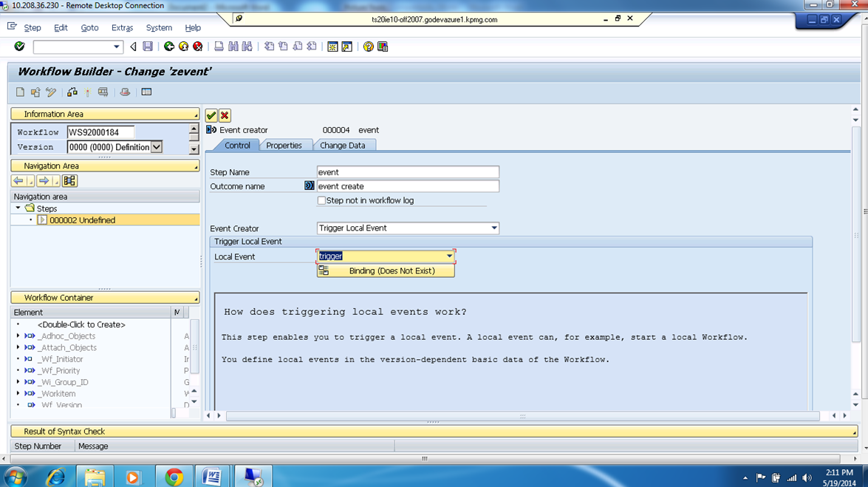868x487 pixels.
Task: Click the Syntax Check pencil icon
Action: coord(50,92)
